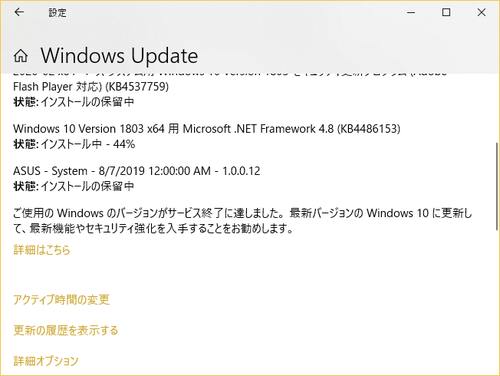Minimize the 設定 window
500x376 pixels.
pyautogui.click(x=411, y=12)
